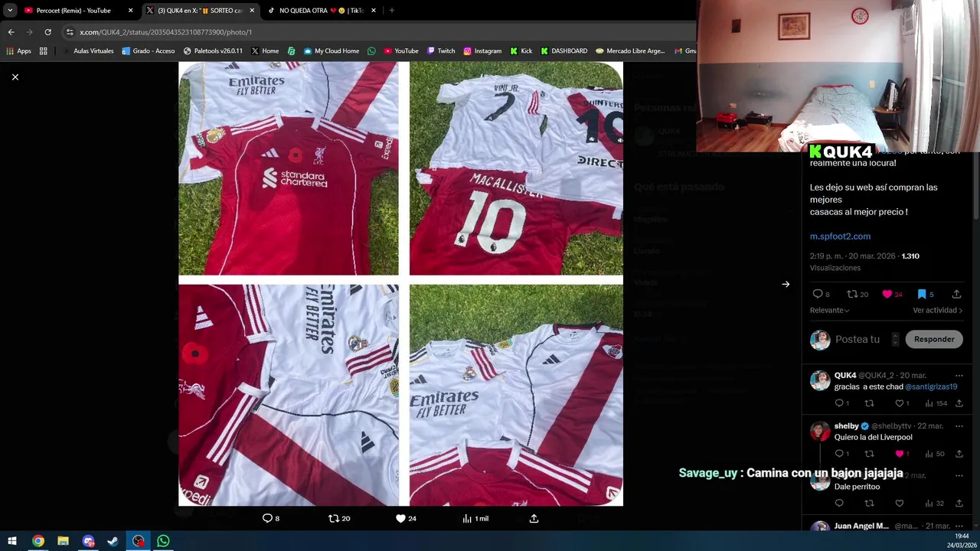Share shelby's Liverpool comment

pos(959,454)
